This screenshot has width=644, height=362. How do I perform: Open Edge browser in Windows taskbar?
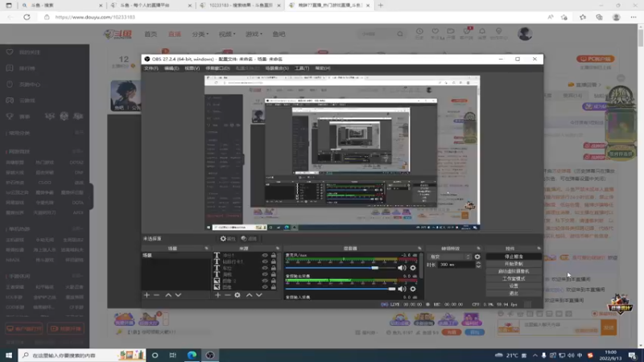[x=192, y=355]
